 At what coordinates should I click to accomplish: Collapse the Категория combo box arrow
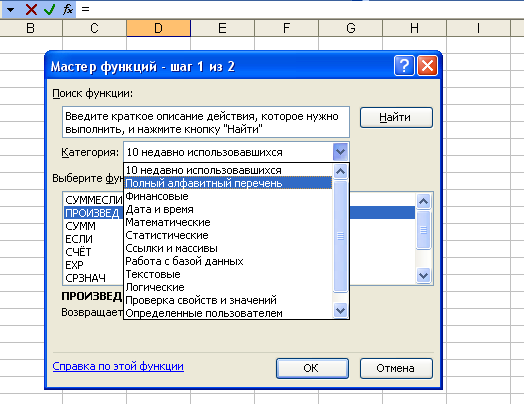click(x=341, y=152)
